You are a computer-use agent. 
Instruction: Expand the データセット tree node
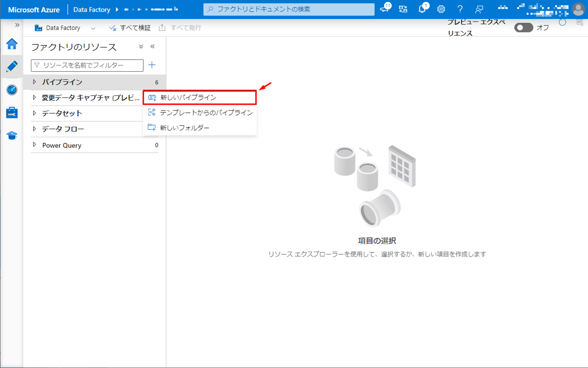[35, 113]
